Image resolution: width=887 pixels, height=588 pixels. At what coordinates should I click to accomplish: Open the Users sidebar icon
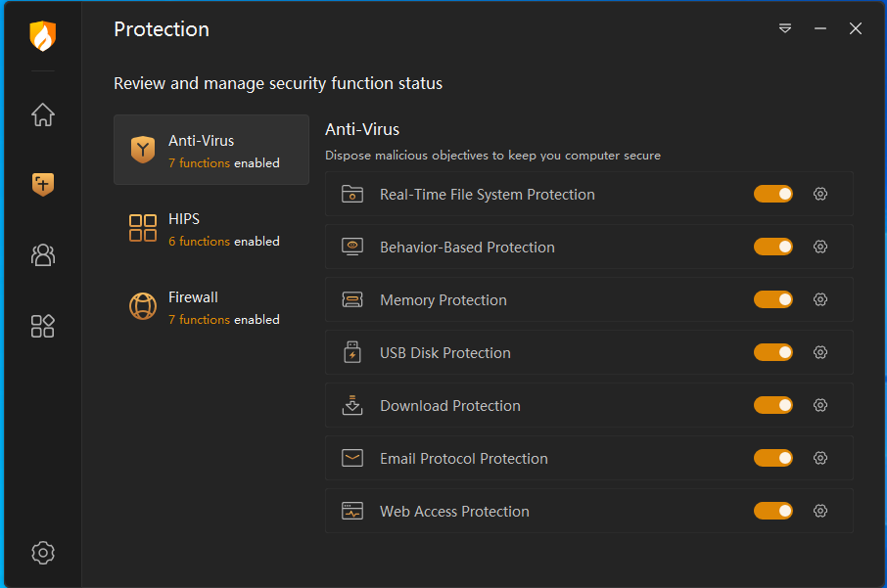point(42,255)
